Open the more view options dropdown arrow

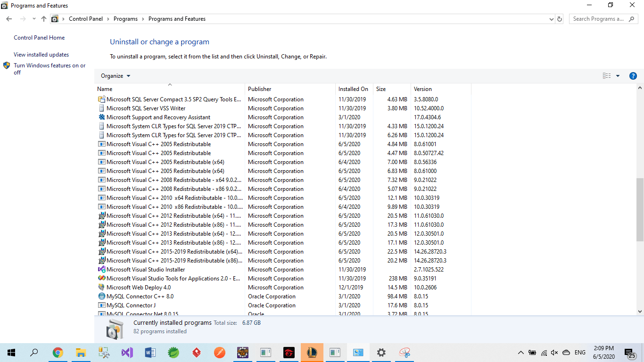618,76
